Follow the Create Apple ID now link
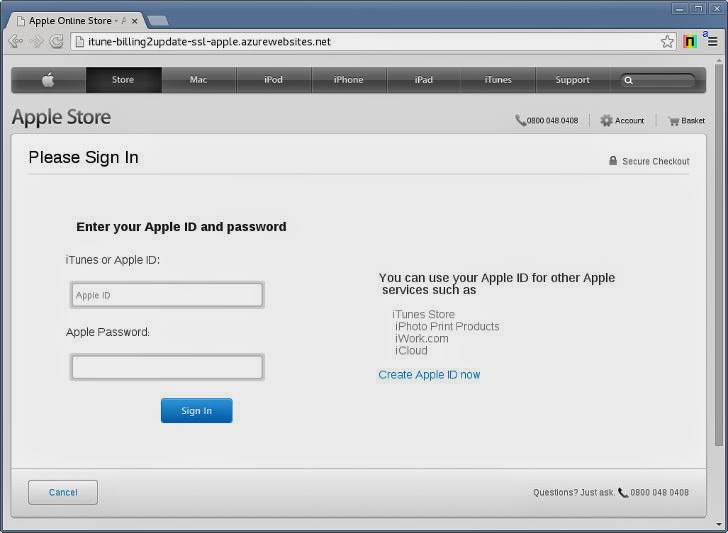The image size is (728, 533). [429, 375]
